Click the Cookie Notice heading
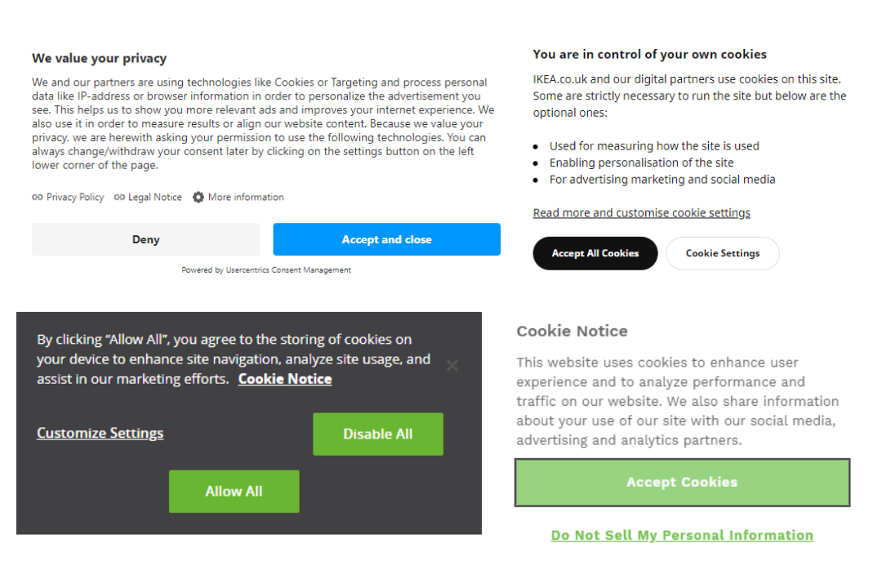882x588 pixels. click(x=572, y=331)
